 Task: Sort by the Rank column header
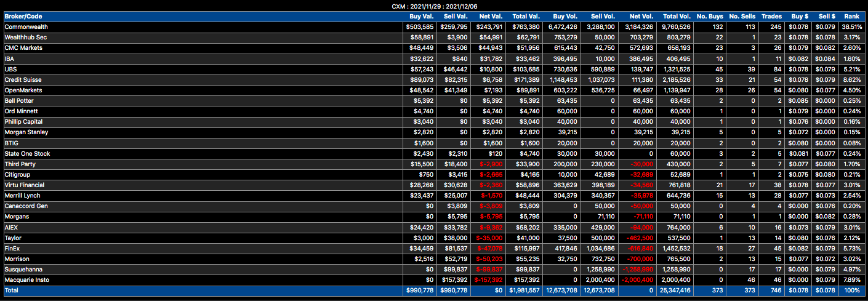pos(852,17)
